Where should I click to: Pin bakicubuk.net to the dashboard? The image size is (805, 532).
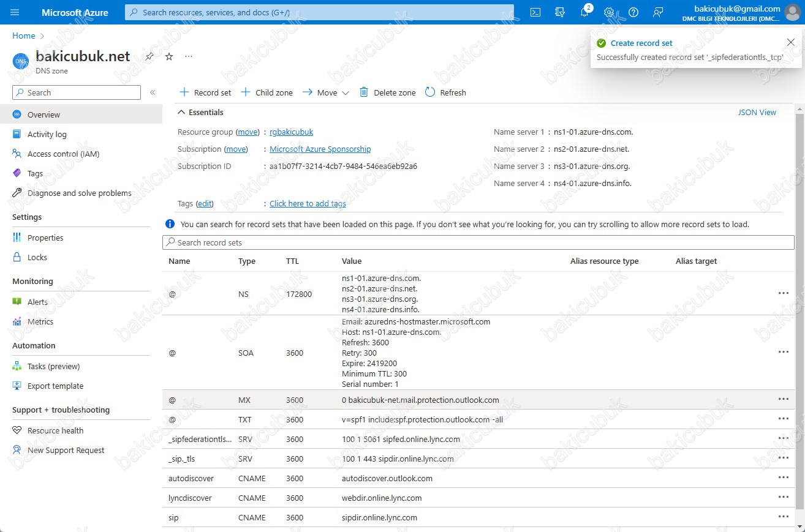(149, 56)
